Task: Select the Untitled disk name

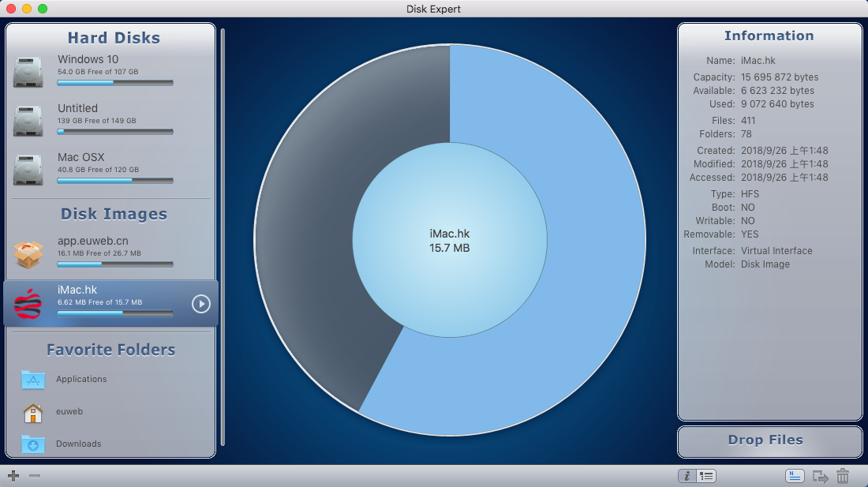Action: (x=77, y=108)
